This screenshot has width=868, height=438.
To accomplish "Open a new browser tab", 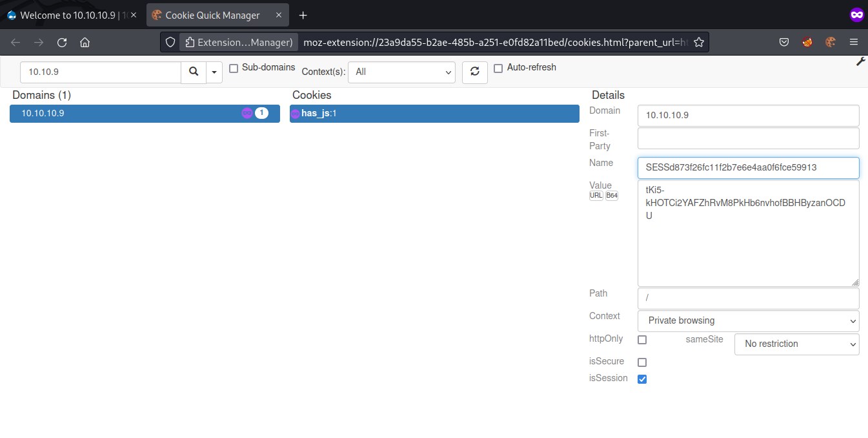I will [303, 15].
